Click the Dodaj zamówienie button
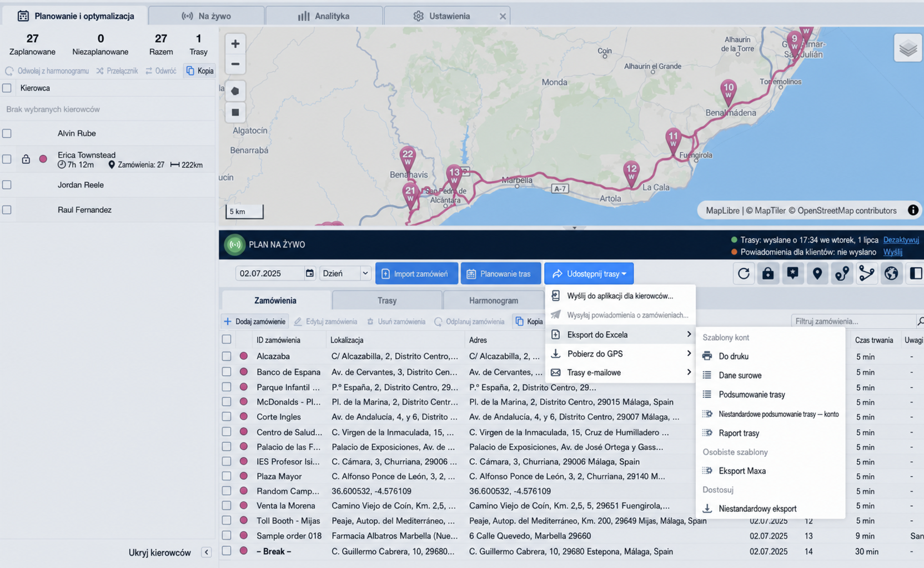The image size is (924, 568). click(255, 321)
